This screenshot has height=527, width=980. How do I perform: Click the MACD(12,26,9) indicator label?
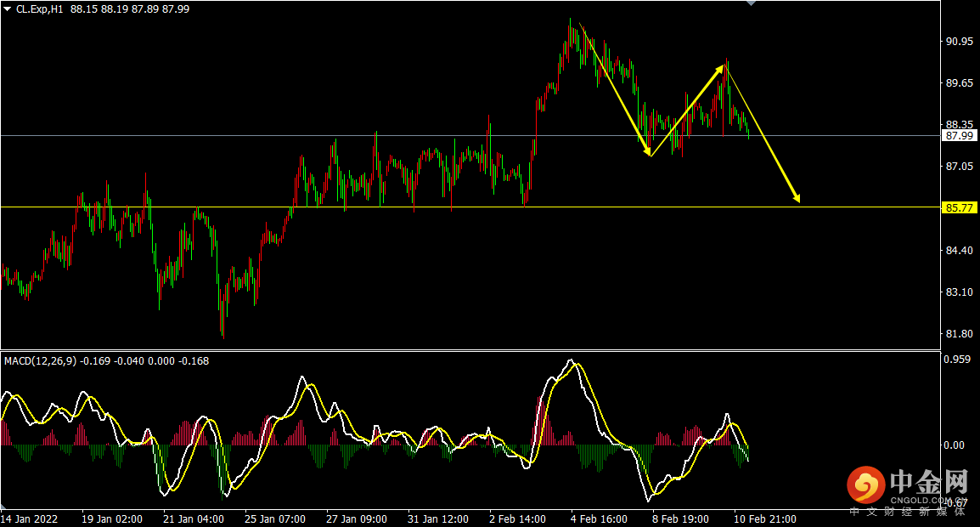point(40,361)
